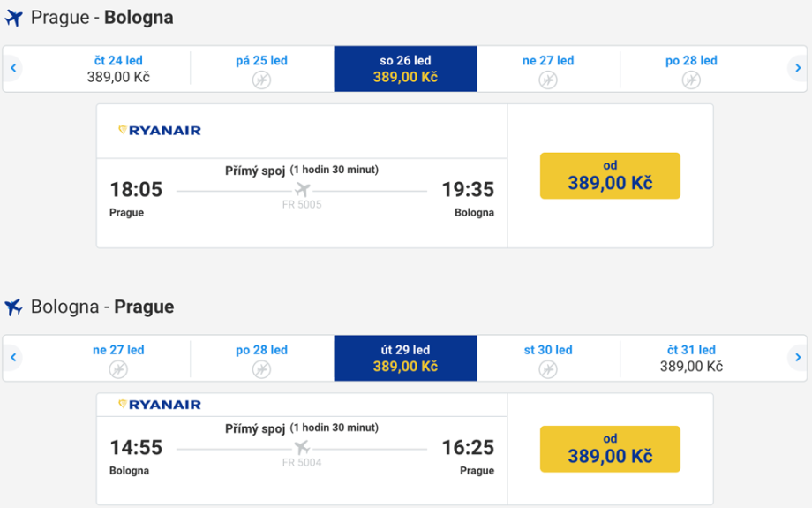Click the returning plane icon beside Bologna - Prague
This screenshot has height=508, width=812.
coord(13,307)
